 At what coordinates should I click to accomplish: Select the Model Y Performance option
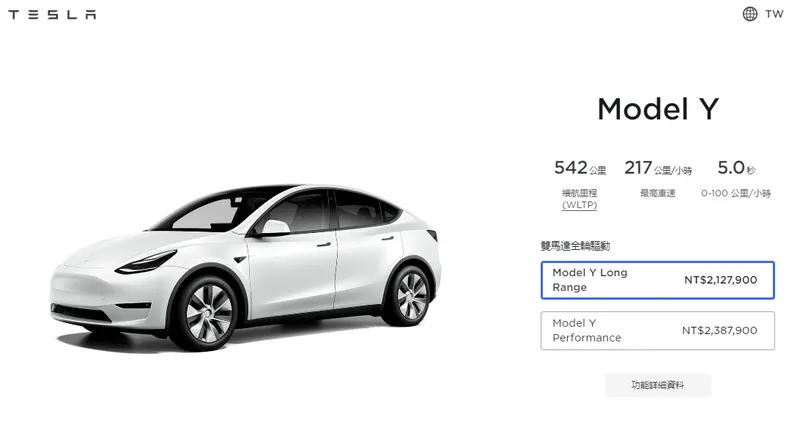pyautogui.click(x=657, y=331)
